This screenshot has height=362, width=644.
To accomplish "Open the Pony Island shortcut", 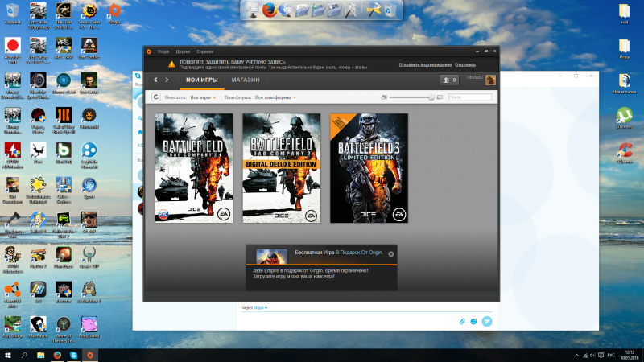I will click(x=89, y=327).
